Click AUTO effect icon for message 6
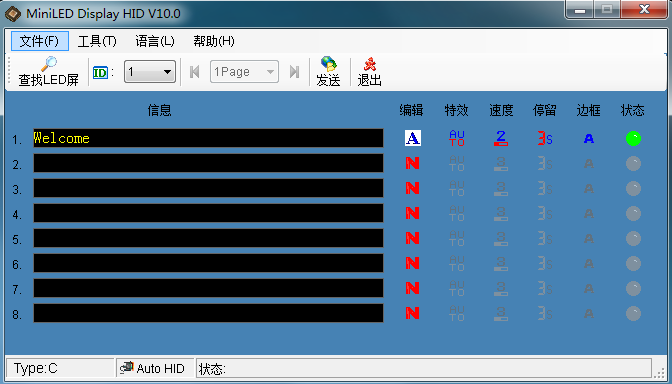This screenshot has height=384, width=672. (457, 263)
